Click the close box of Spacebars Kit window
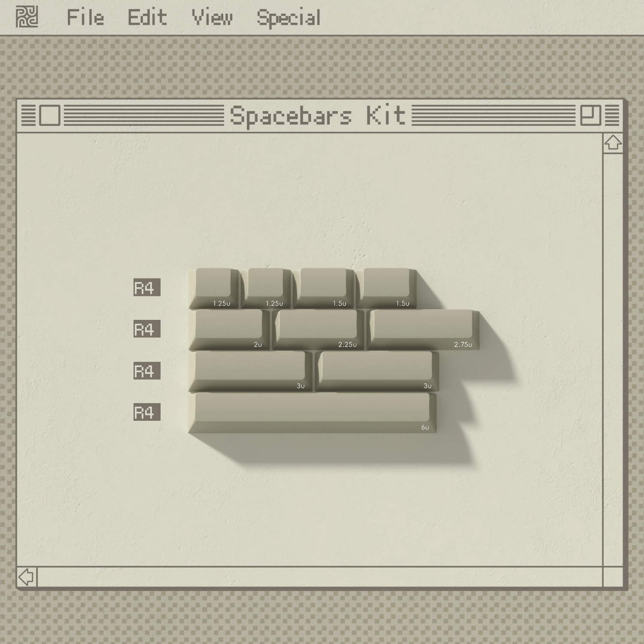Screen dimensions: 644x644 point(50,115)
